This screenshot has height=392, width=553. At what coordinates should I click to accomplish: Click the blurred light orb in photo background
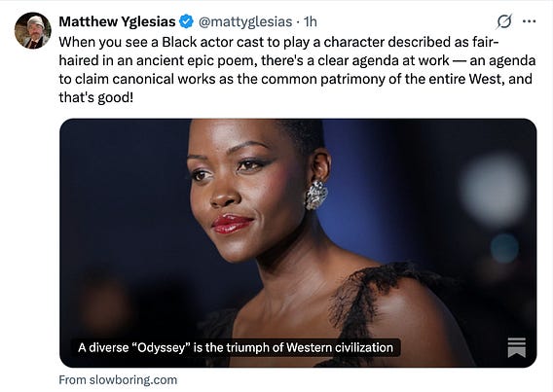[494, 190]
